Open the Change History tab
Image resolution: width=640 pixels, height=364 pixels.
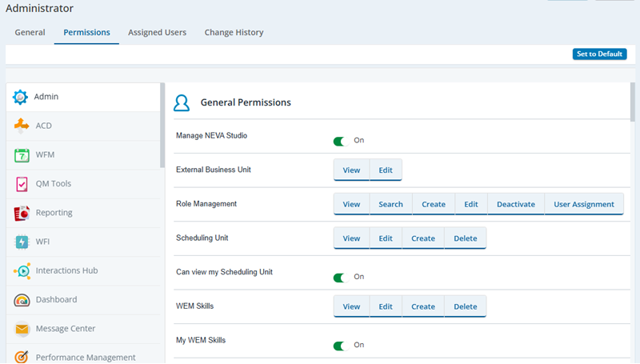234,33
